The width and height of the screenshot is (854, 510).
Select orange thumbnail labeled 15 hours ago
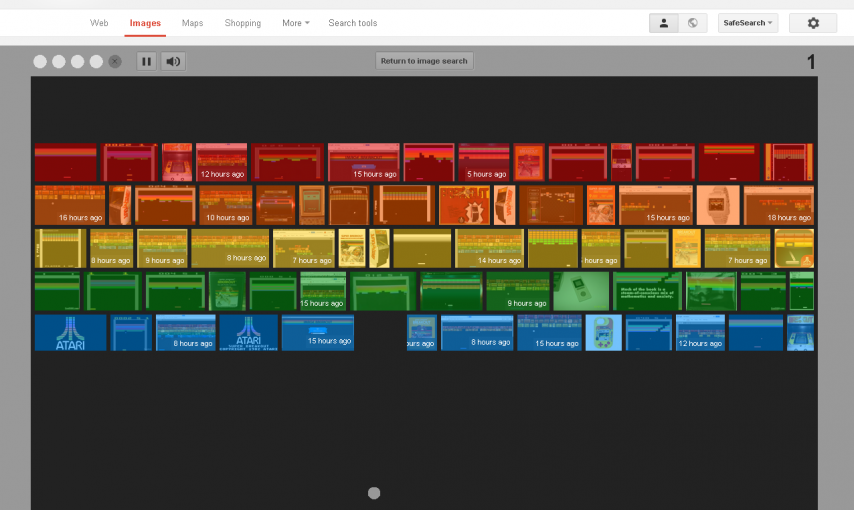tap(656, 205)
